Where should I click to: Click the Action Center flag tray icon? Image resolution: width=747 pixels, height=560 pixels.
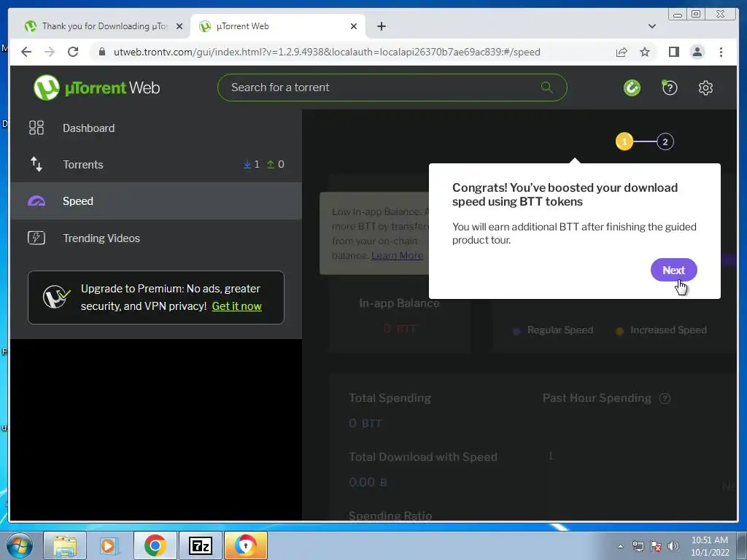(x=656, y=546)
